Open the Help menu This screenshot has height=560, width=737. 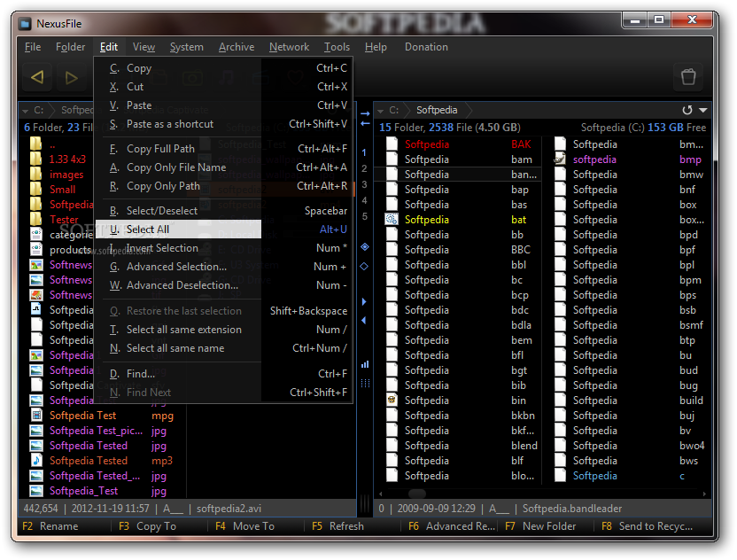click(376, 47)
